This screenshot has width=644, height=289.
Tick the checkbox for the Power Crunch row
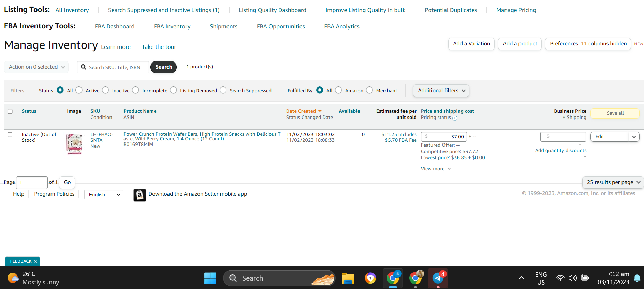click(10, 135)
